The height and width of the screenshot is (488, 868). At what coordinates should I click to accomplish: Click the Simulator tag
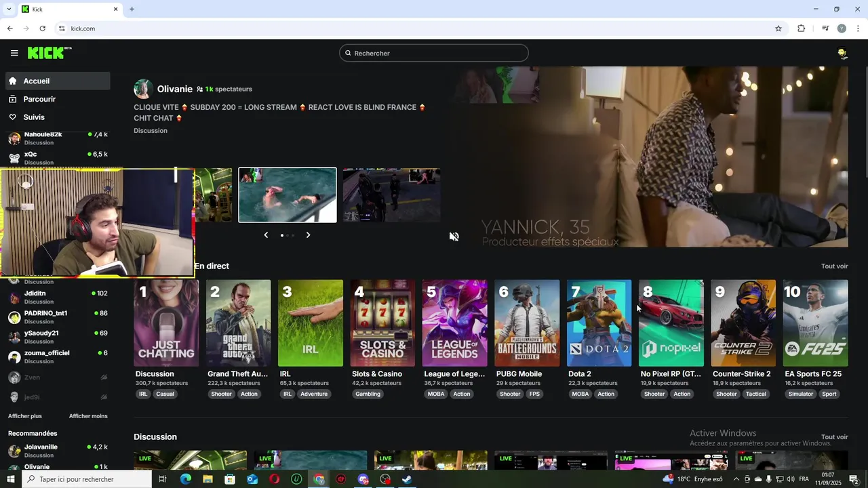point(800,394)
